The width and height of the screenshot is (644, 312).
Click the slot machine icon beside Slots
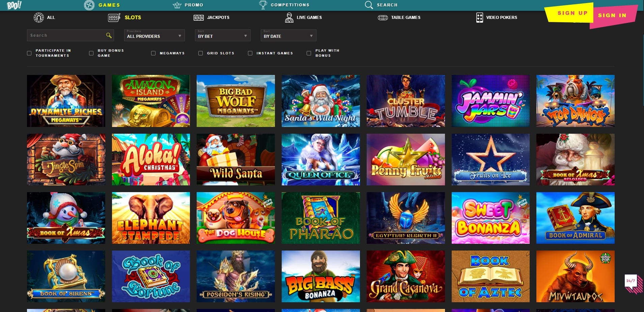point(114,18)
